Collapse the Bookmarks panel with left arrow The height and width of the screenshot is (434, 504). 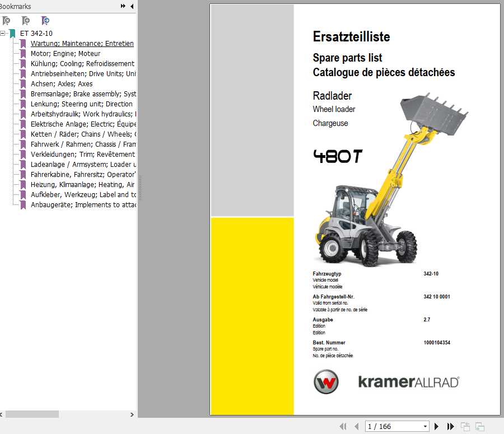(x=132, y=6)
